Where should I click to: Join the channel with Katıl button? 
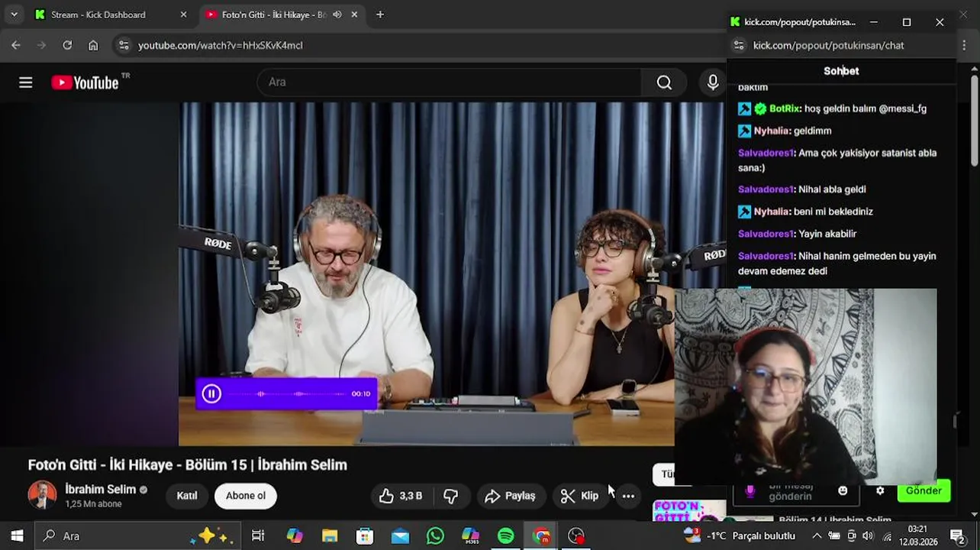point(187,496)
